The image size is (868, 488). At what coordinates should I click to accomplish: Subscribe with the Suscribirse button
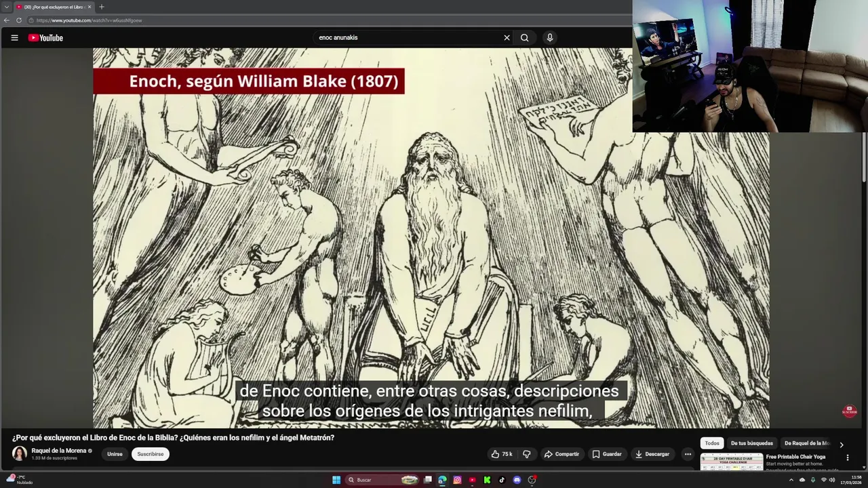coord(151,454)
